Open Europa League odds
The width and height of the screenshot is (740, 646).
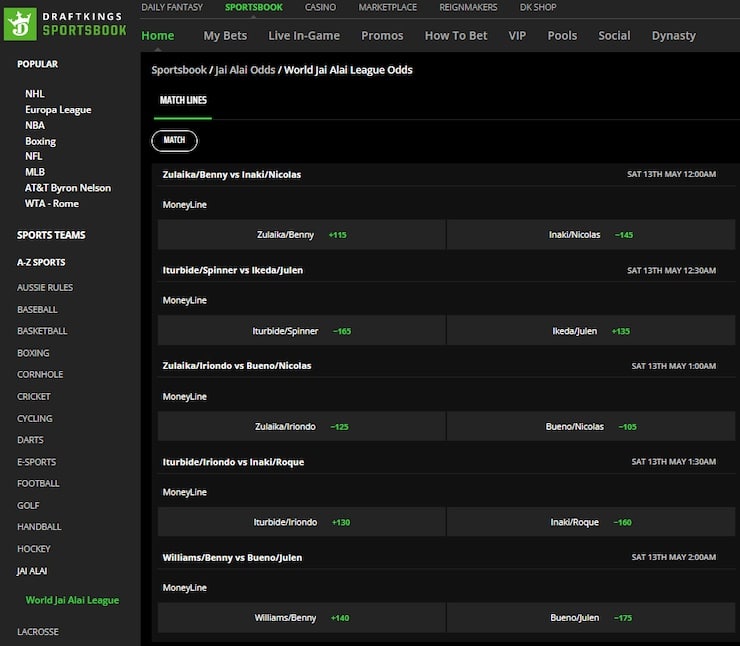pyautogui.click(x=58, y=109)
